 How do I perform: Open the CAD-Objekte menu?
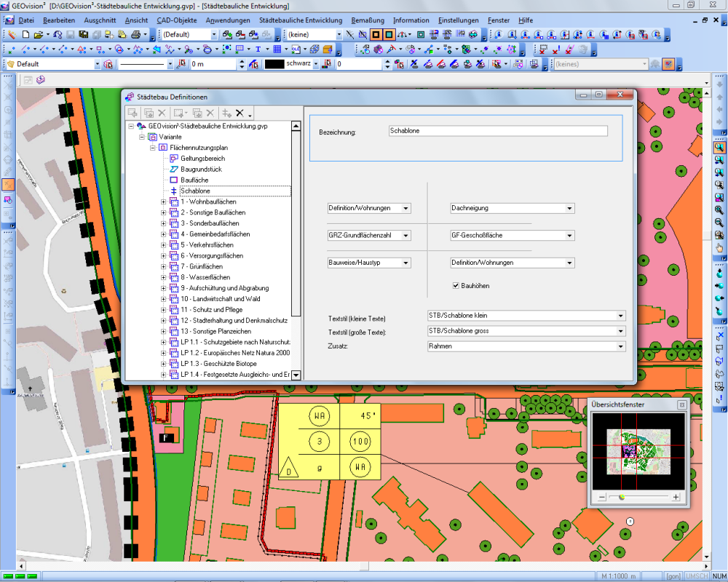[176, 20]
